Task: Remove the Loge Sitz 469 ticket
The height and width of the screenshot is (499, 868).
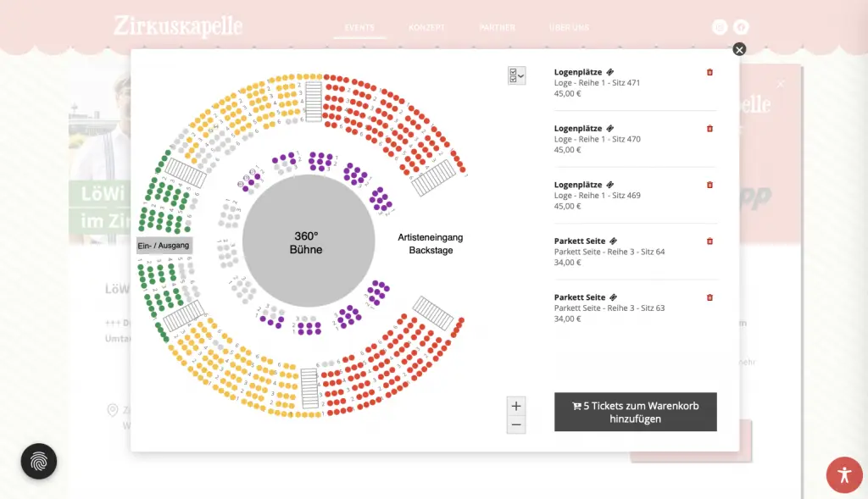Action: pos(709,185)
